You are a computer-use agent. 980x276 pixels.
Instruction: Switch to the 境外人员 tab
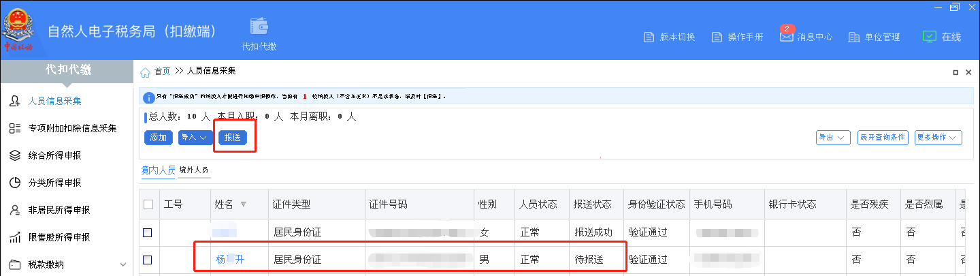194,170
